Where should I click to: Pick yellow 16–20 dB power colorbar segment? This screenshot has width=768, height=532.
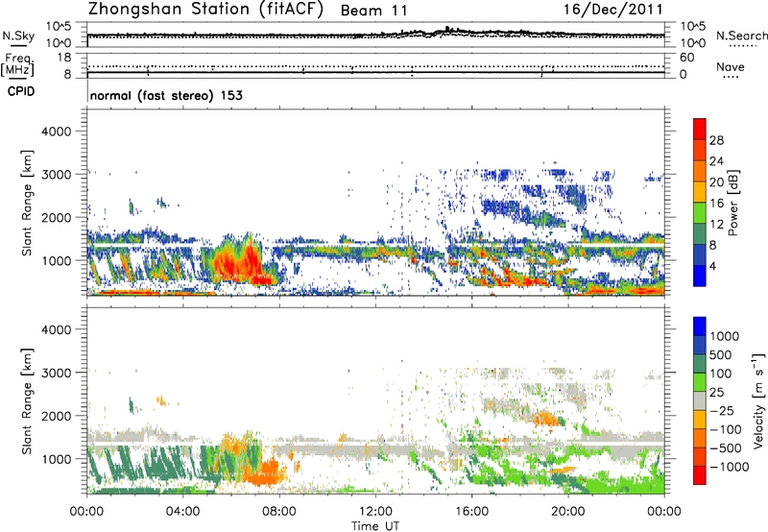coord(700,192)
